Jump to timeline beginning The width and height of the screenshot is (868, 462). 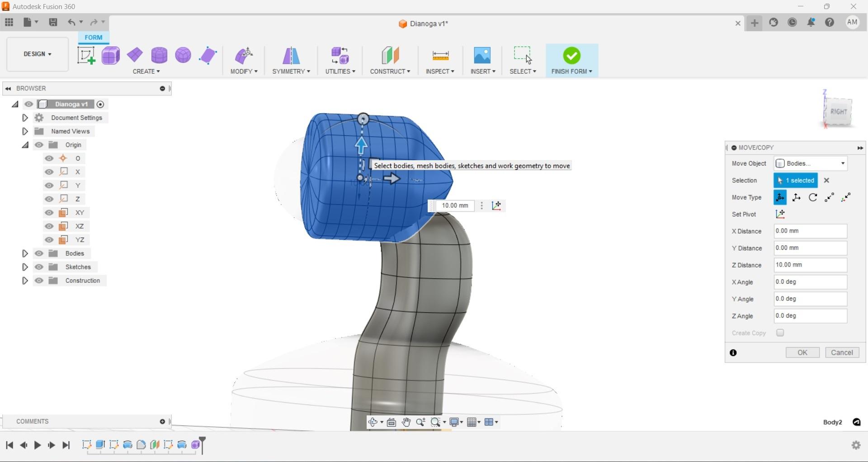[x=9, y=445]
